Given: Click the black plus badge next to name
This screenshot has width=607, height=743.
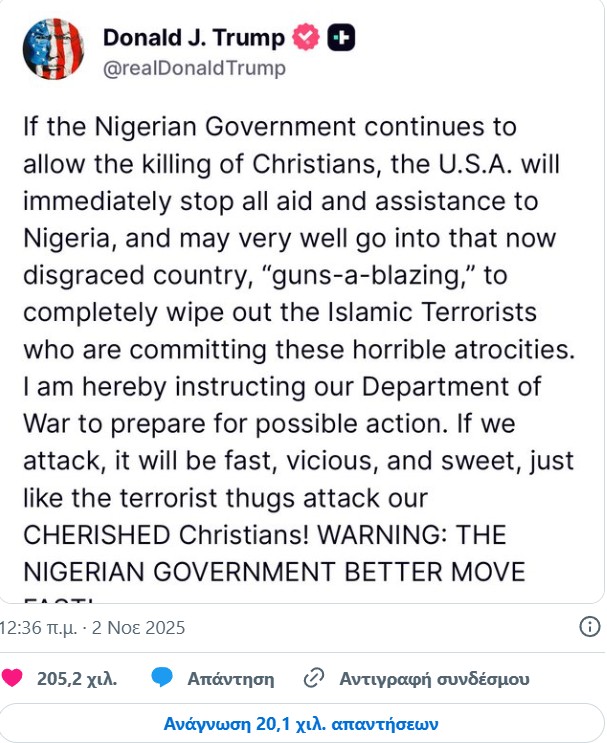Looking at the screenshot, I should coord(342,38).
